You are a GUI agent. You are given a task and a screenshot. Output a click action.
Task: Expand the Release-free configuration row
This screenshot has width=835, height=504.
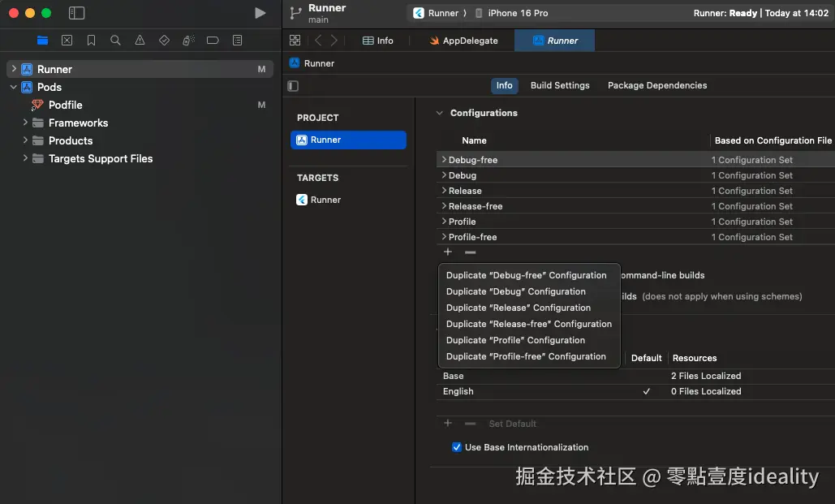444,205
